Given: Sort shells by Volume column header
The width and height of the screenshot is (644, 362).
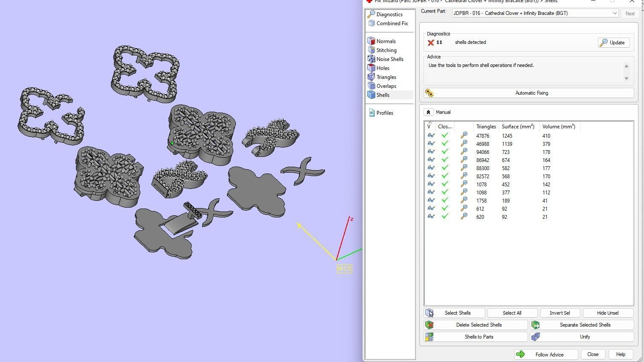Looking at the screenshot, I should [x=559, y=127].
